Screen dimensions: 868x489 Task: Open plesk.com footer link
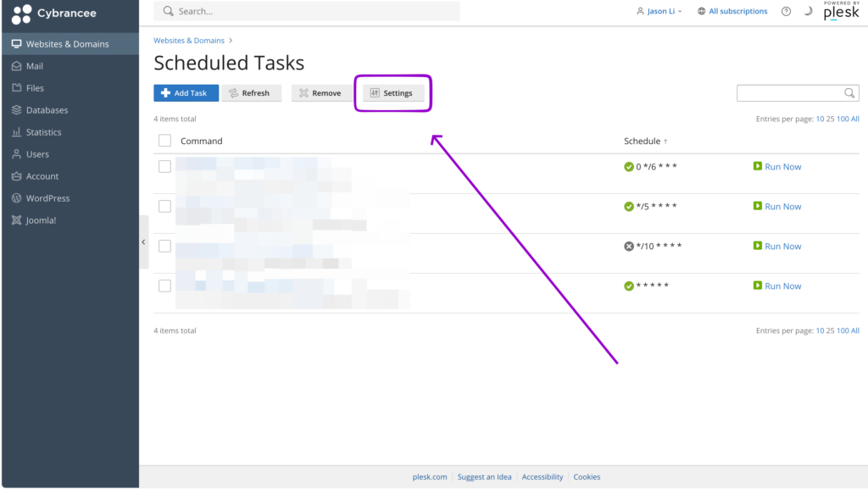click(430, 477)
